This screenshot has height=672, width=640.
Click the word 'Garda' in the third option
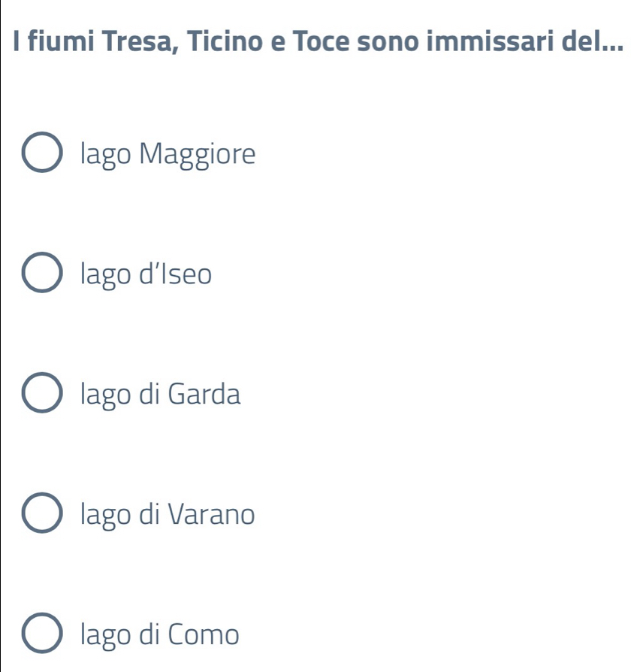[204, 395]
